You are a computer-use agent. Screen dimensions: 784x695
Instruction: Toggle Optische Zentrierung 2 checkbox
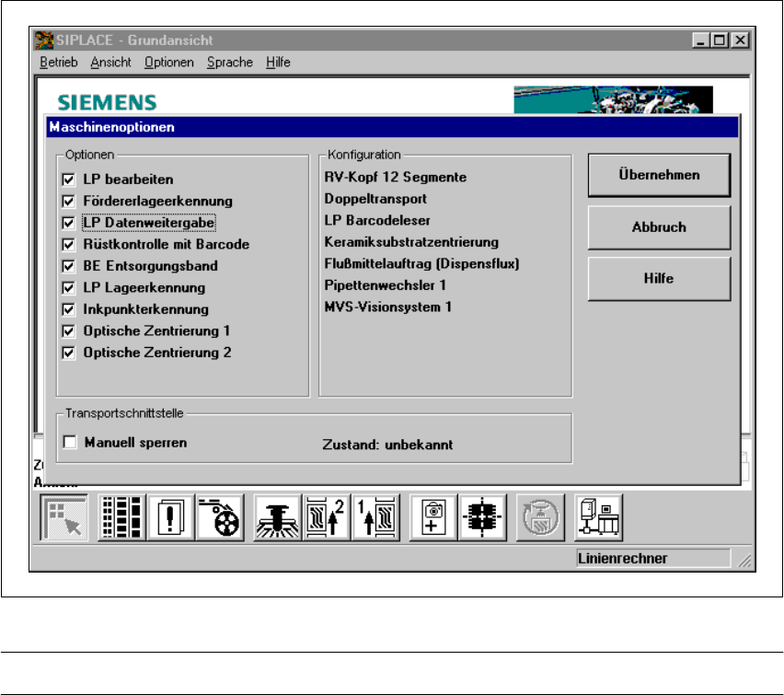tap(68, 353)
